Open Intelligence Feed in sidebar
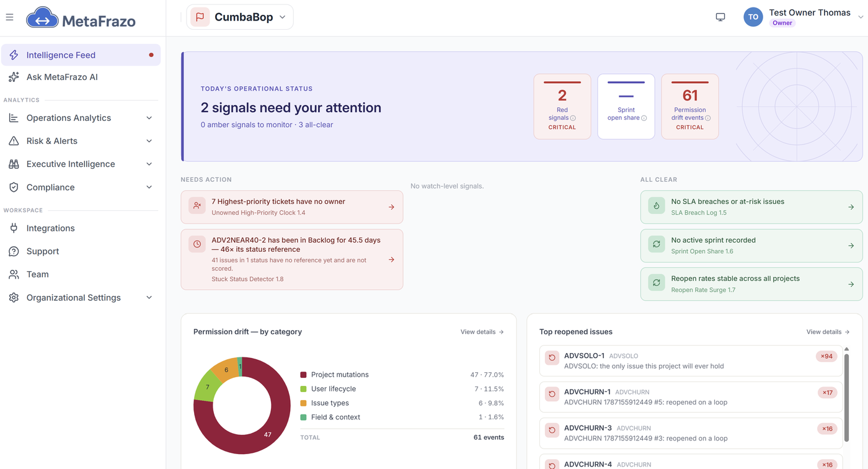Image resolution: width=868 pixels, height=469 pixels. point(81,55)
